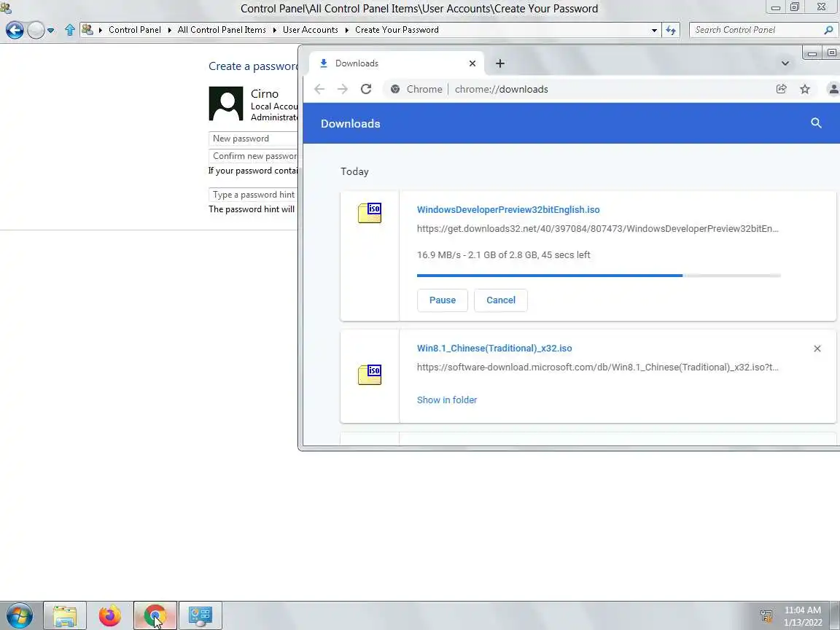This screenshot has height=630, width=840.
Task: Click the Downloads page heading
Action: (350, 124)
